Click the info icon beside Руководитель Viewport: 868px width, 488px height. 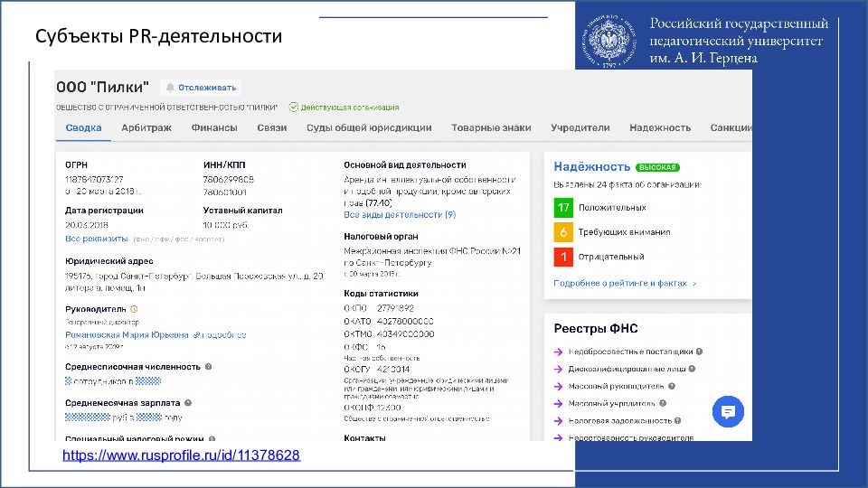pyautogui.click(x=134, y=309)
